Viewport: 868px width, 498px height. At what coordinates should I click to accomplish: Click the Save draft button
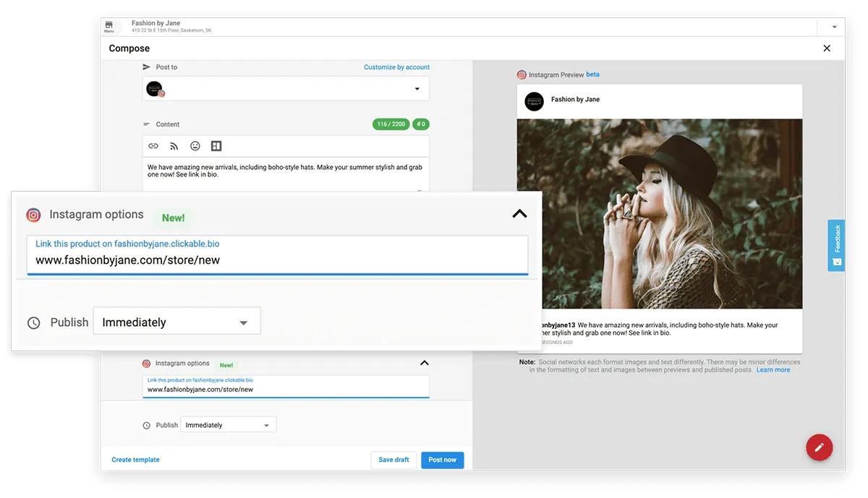393,460
